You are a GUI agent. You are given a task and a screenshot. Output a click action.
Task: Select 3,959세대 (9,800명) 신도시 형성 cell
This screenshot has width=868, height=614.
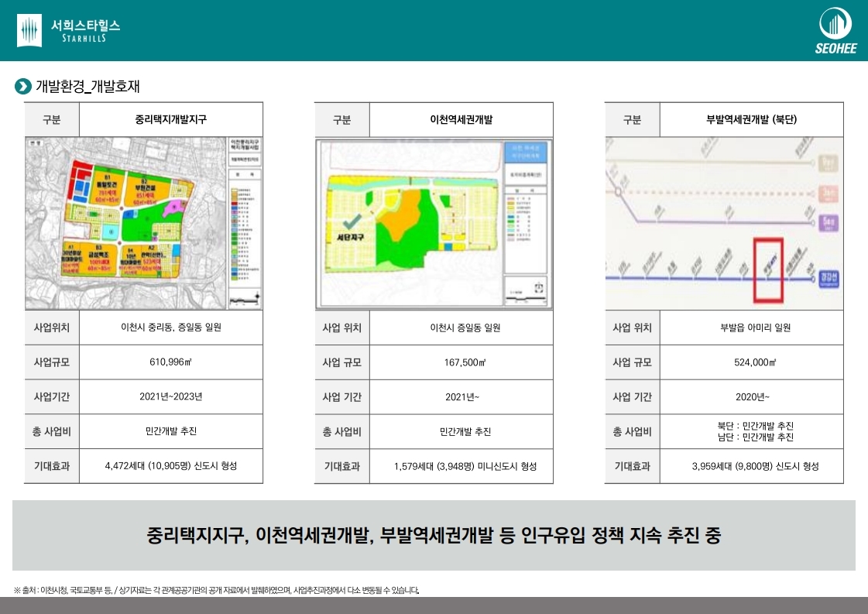pos(751,466)
